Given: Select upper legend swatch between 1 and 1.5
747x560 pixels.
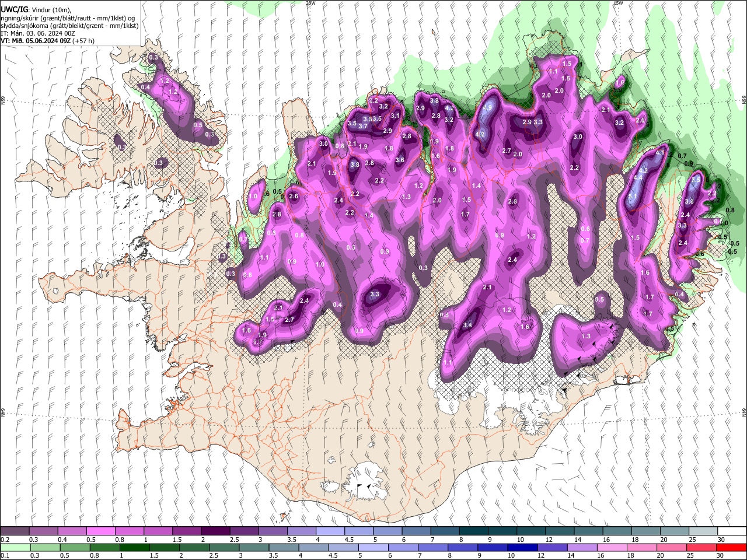Looking at the screenshot, I should (158, 531).
